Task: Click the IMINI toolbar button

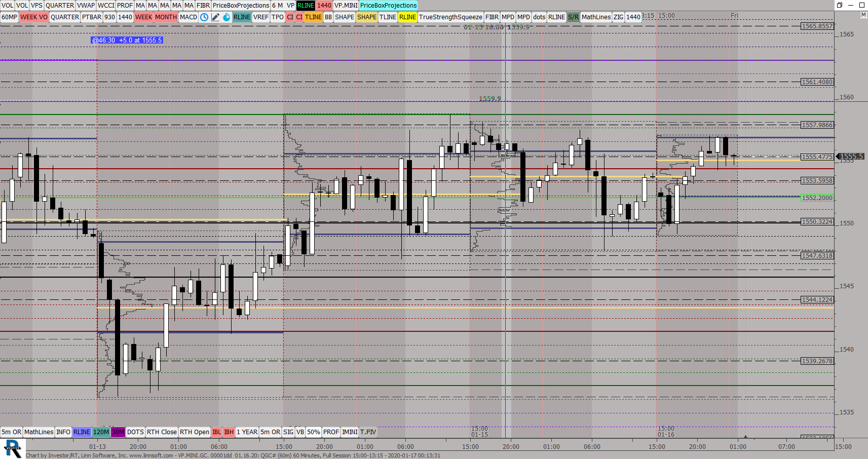Action: [350, 432]
